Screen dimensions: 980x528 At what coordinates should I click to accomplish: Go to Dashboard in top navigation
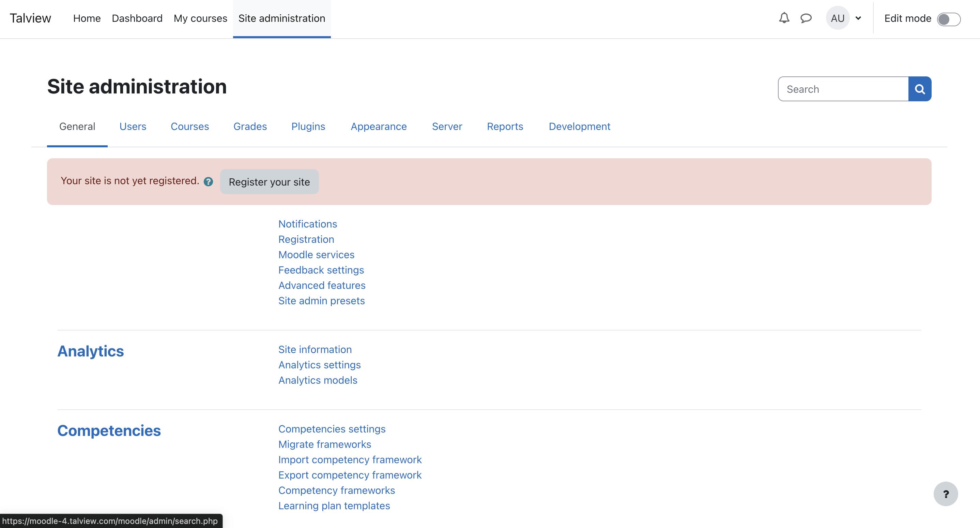(137, 18)
